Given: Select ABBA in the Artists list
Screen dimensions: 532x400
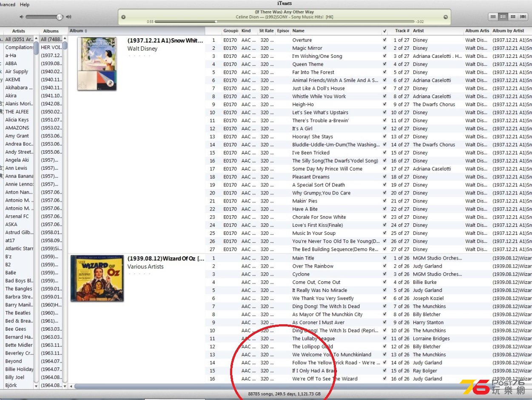Looking at the screenshot, I should pyautogui.click(x=11, y=63).
